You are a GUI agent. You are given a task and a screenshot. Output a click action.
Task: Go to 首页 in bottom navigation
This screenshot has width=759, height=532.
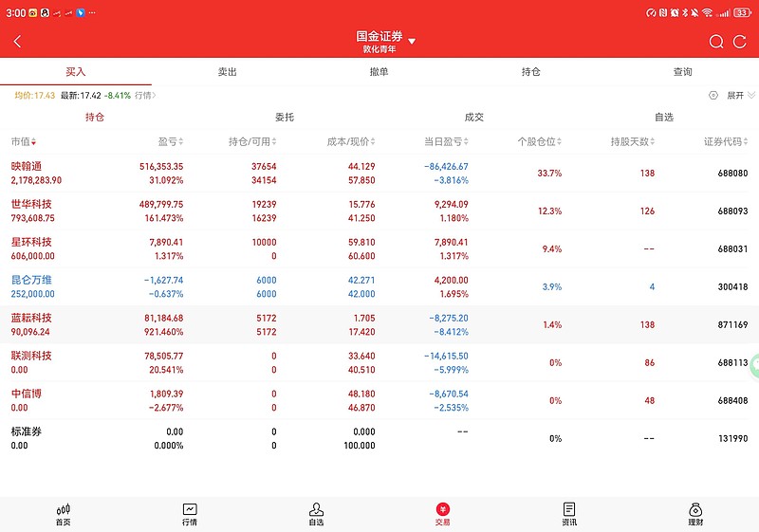point(63,515)
